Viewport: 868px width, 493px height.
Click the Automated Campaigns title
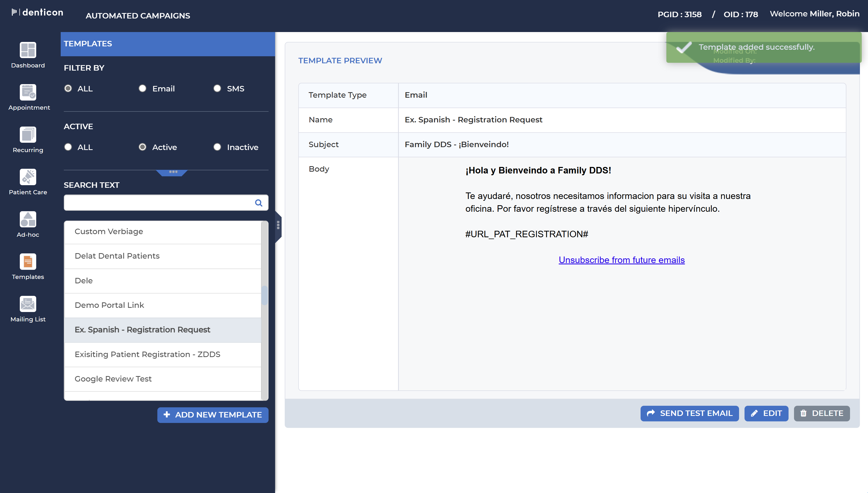pyautogui.click(x=138, y=16)
